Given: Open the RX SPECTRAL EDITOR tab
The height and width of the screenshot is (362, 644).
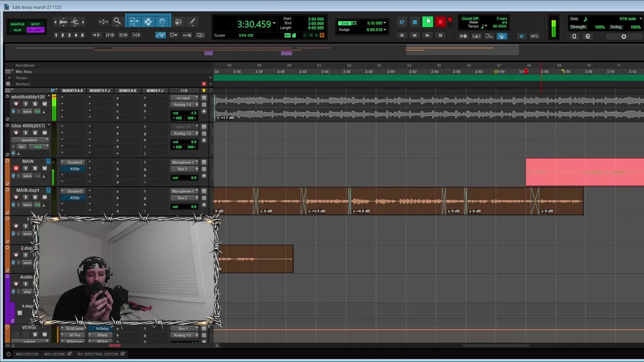Looking at the screenshot, I should 98,354.
